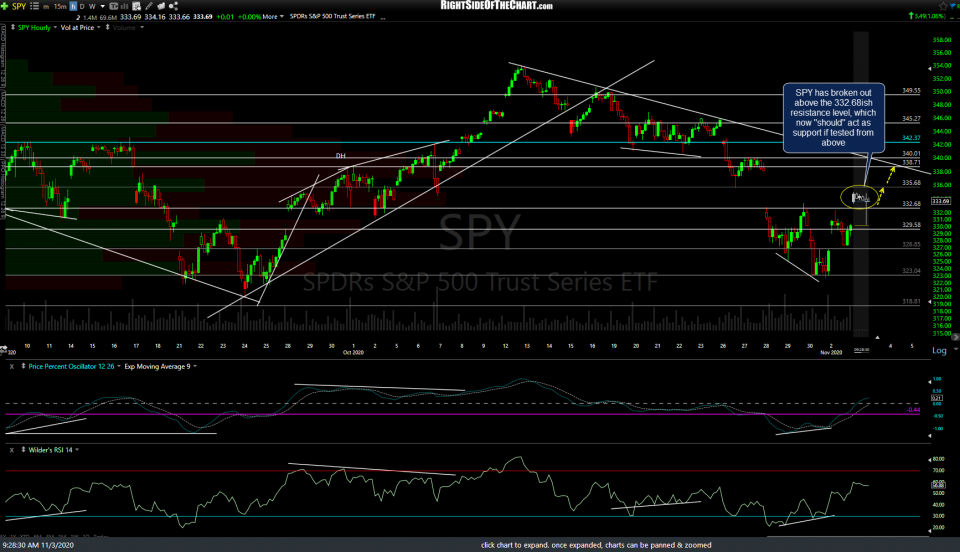Click the 349.55 price level label
This screenshot has height=552, width=960.
(911, 91)
